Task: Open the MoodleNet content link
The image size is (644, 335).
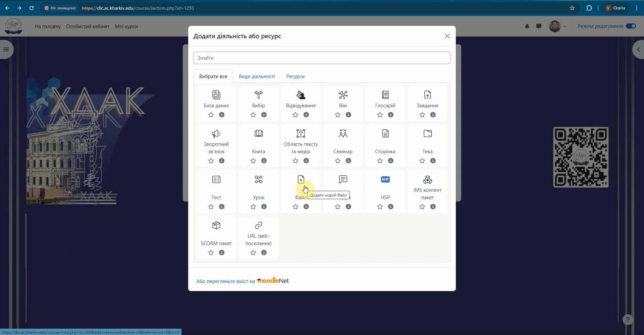Action: 242,281
